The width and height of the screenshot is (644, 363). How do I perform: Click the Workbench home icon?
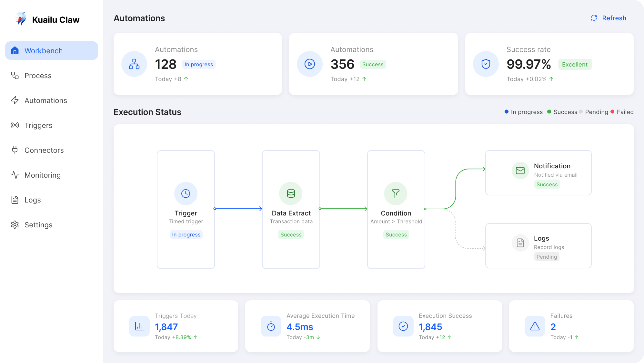click(15, 51)
